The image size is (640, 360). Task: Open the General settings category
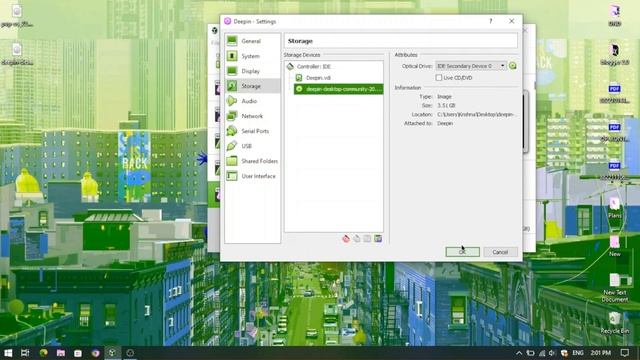252,41
